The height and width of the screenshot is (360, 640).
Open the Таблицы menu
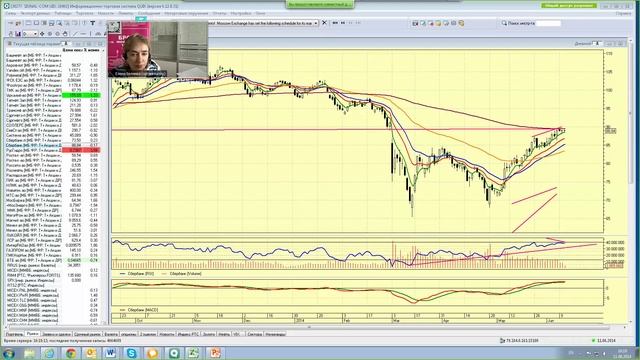tap(63, 13)
